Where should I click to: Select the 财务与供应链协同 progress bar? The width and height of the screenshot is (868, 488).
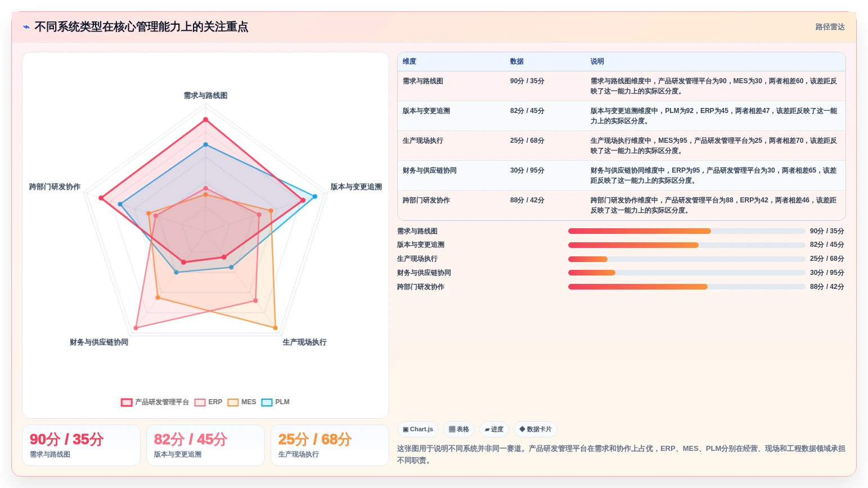pyautogui.click(x=686, y=273)
